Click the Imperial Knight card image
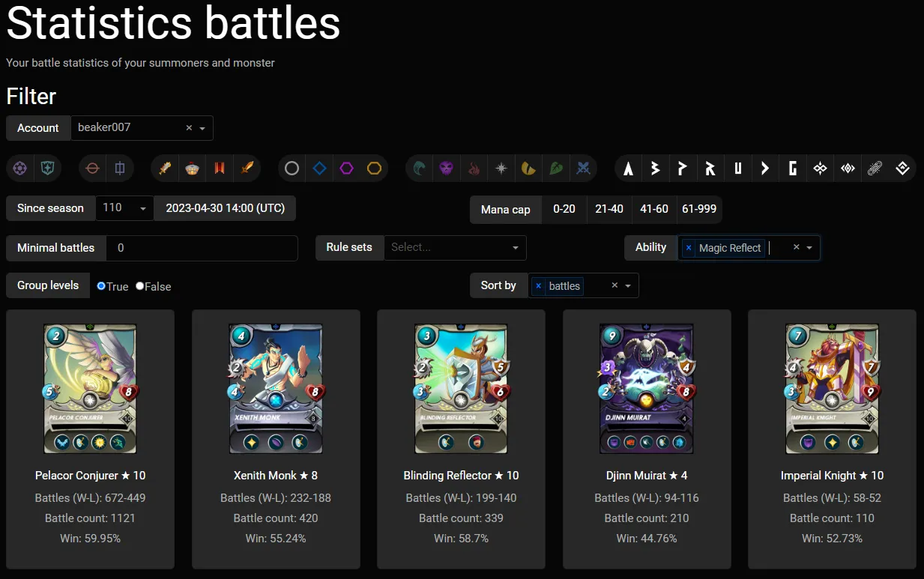Screen dimensions: 924x579 pos(832,389)
